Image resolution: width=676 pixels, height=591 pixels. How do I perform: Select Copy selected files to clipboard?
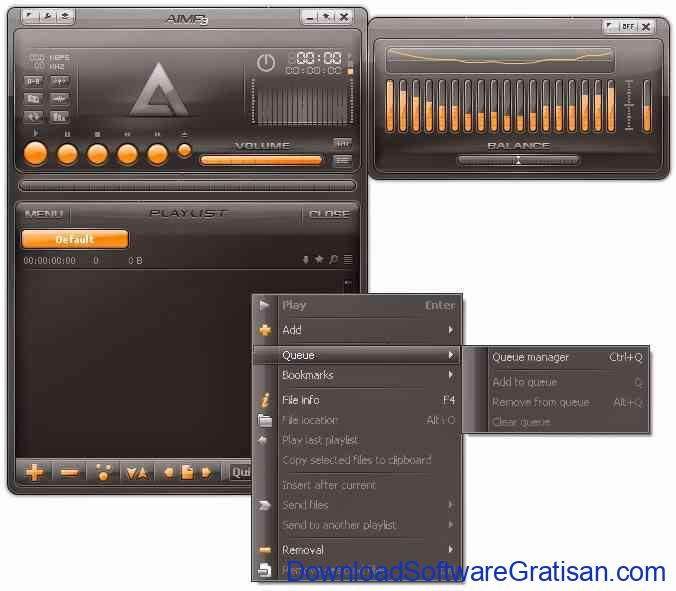tap(357, 460)
